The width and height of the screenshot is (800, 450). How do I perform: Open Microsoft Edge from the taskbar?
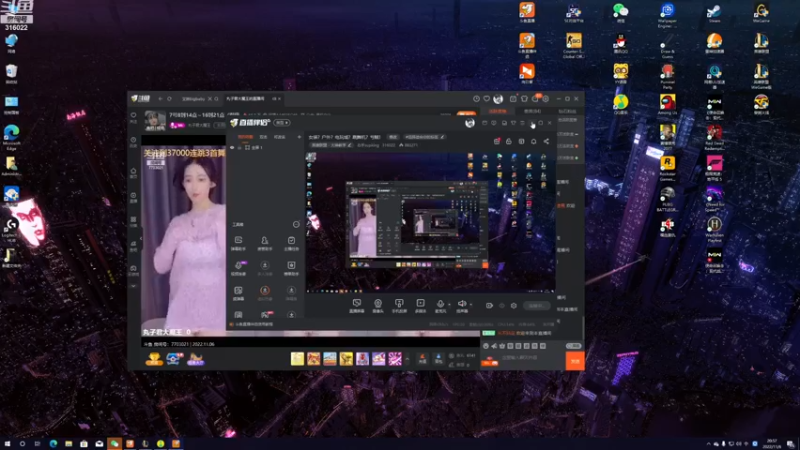[x=53, y=444]
